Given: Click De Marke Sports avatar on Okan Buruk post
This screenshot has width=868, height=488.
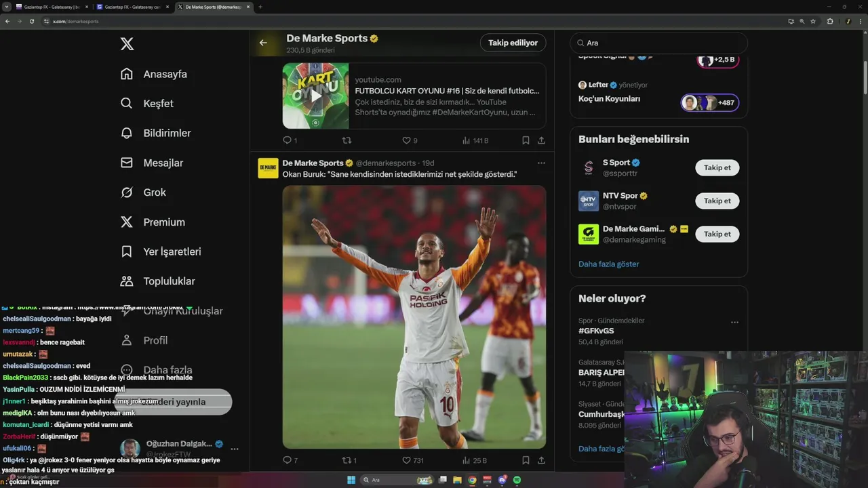Looking at the screenshot, I should (268, 168).
